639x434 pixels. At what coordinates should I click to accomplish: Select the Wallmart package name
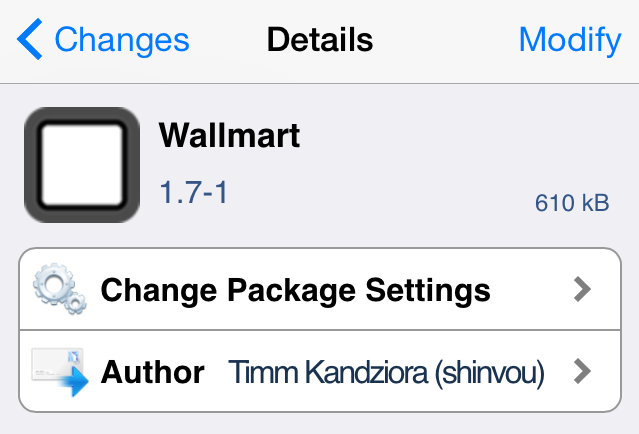(229, 136)
